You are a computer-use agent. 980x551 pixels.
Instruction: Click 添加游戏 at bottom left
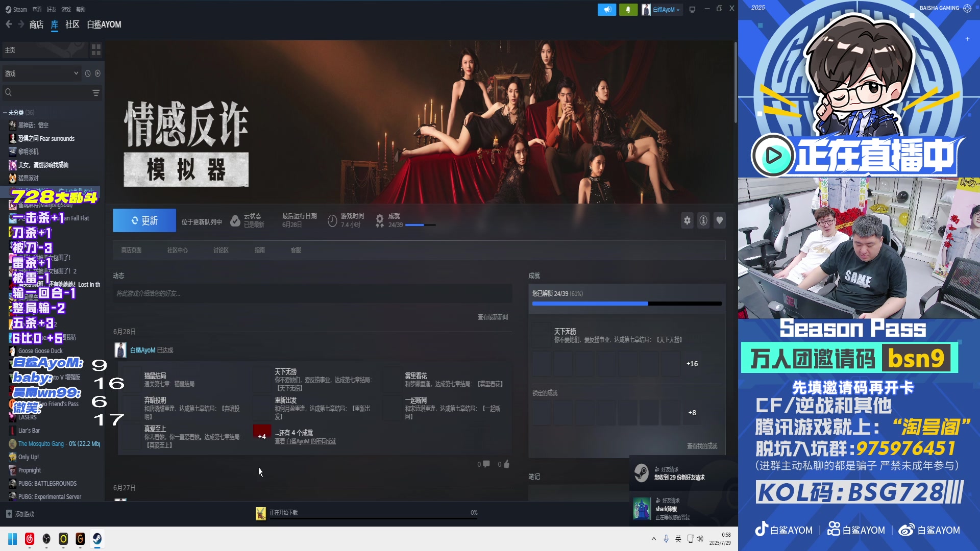click(x=24, y=514)
